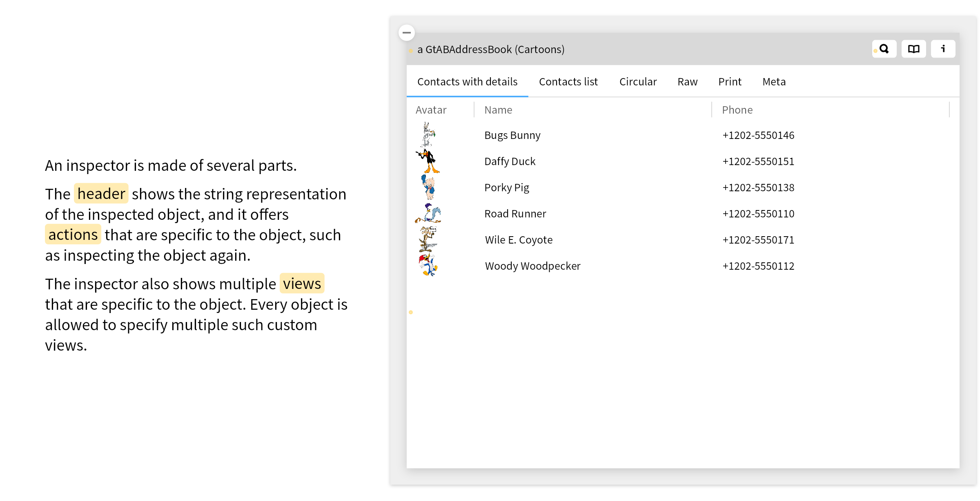This screenshot has width=980, height=501.
Task: Click the highlighted 'views' word
Action: click(302, 284)
